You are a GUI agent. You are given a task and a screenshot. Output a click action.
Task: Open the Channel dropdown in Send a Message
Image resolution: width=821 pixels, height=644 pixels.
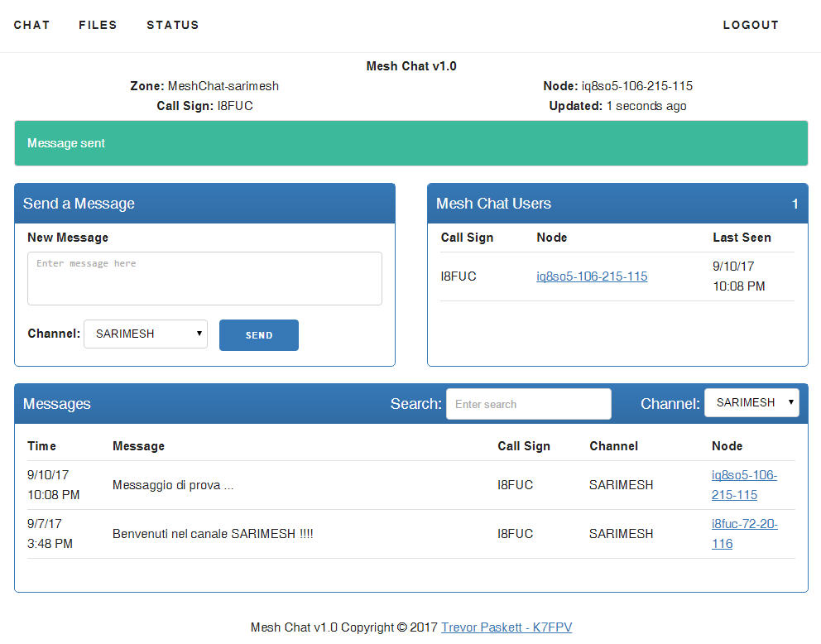146,334
